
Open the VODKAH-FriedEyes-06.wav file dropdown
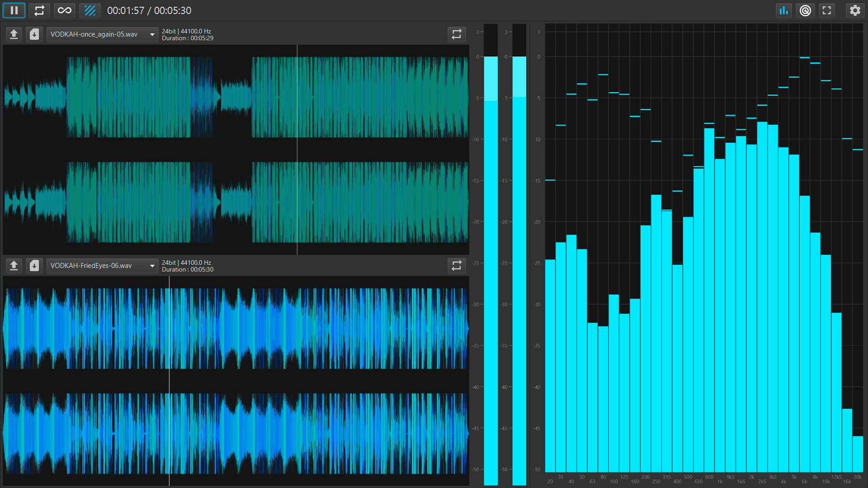[102, 266]
